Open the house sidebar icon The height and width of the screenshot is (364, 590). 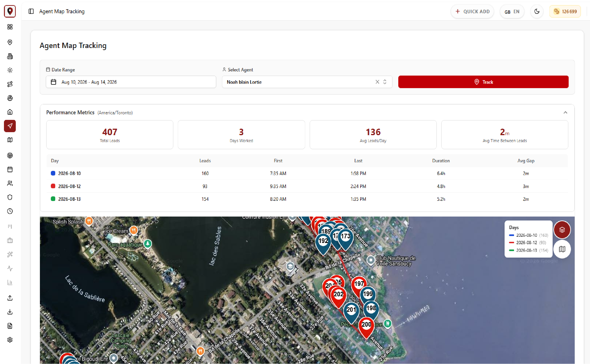(x=10, y=112)
